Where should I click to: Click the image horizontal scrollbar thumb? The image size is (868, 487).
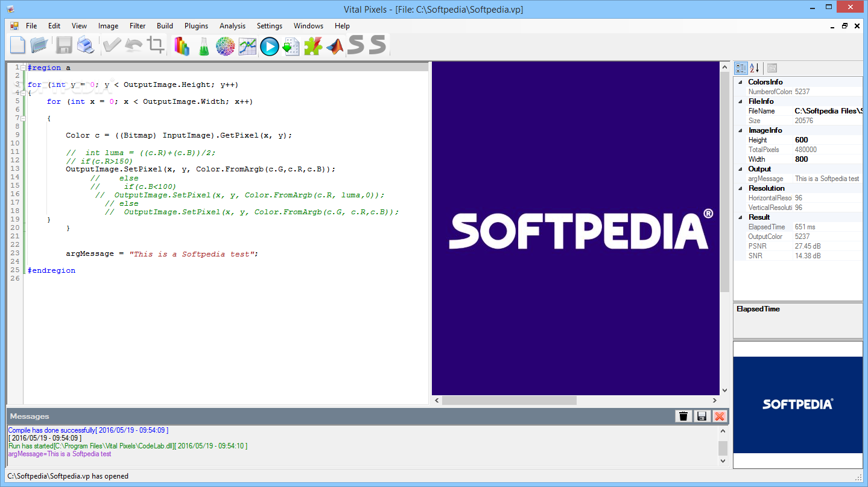tap(509, 400)
